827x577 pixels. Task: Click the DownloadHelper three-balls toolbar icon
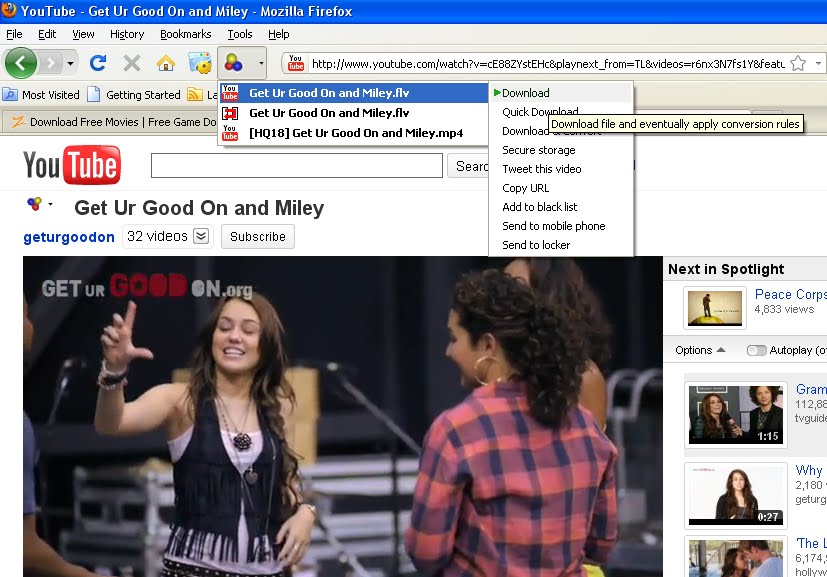click(x=233, y=63)
